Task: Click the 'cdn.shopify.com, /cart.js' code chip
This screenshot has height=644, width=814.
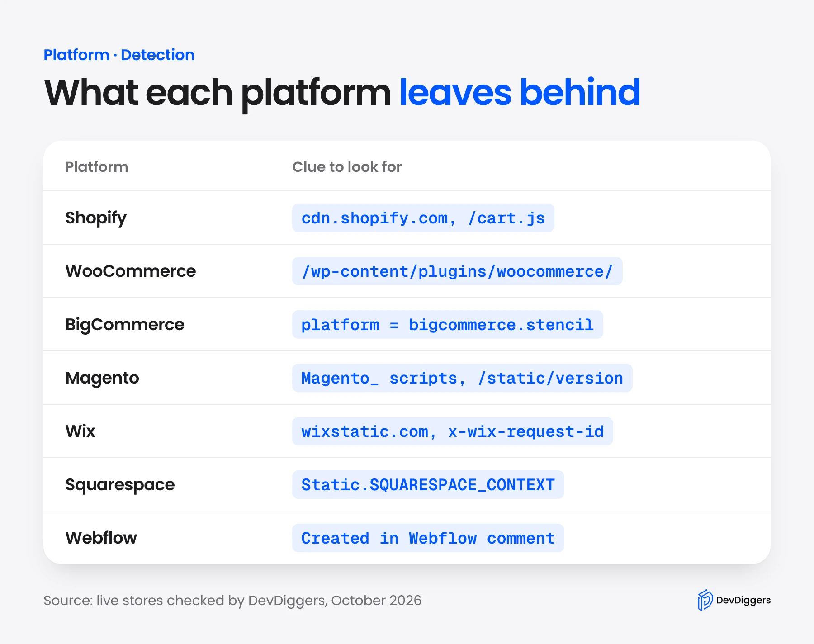Action: pos(423,218)
